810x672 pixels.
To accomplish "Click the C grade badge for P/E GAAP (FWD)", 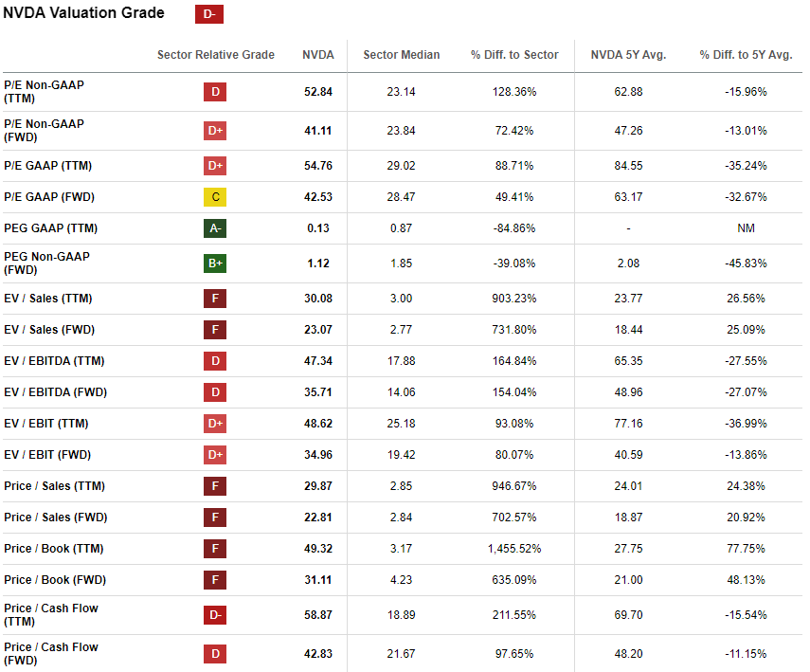I will [x=215, y=197].
